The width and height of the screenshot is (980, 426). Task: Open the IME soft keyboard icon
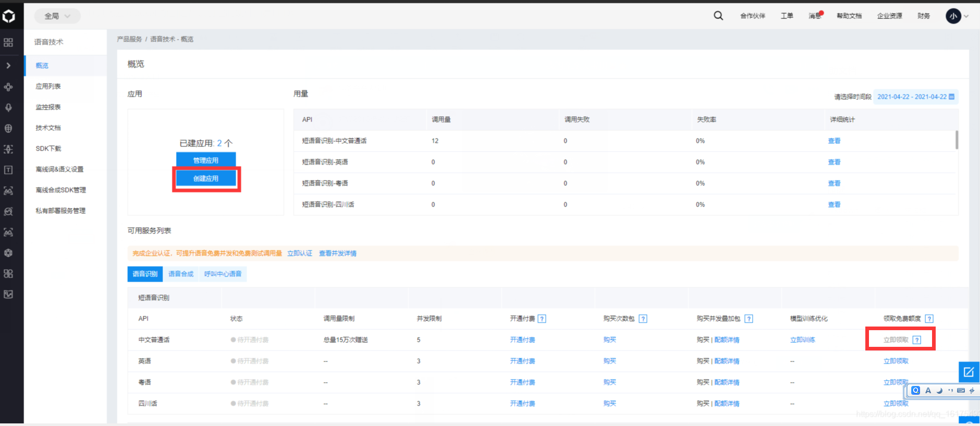click(x=961, y=391)
